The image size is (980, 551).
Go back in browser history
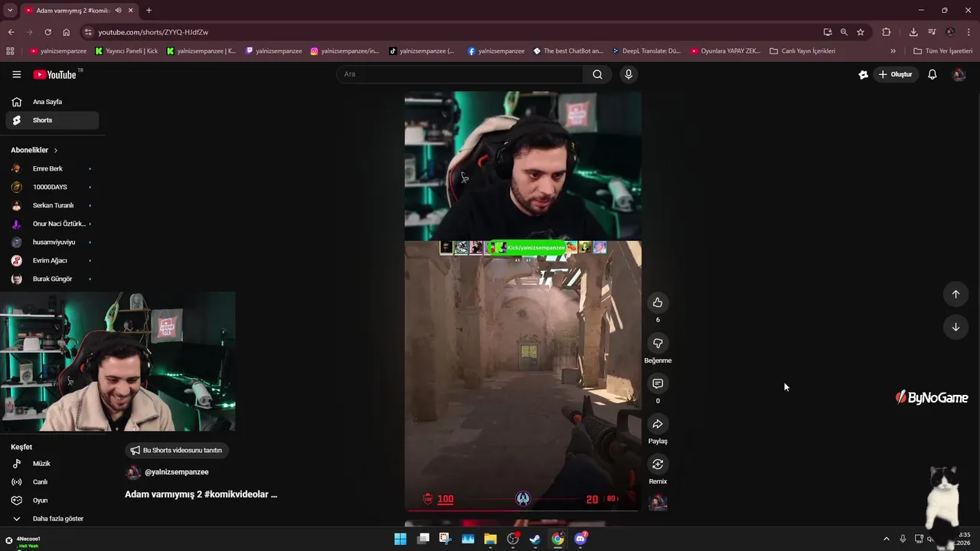pos(11,32)
